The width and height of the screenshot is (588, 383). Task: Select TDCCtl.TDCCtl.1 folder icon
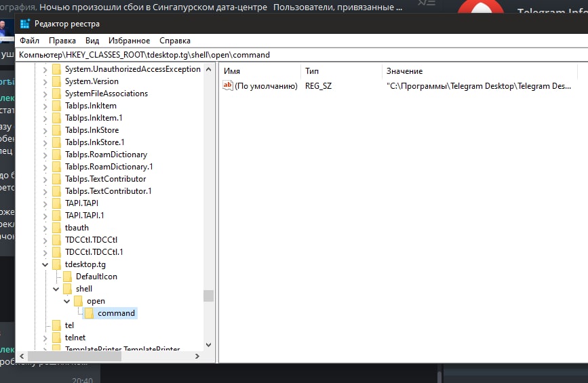tap(56, 252)
